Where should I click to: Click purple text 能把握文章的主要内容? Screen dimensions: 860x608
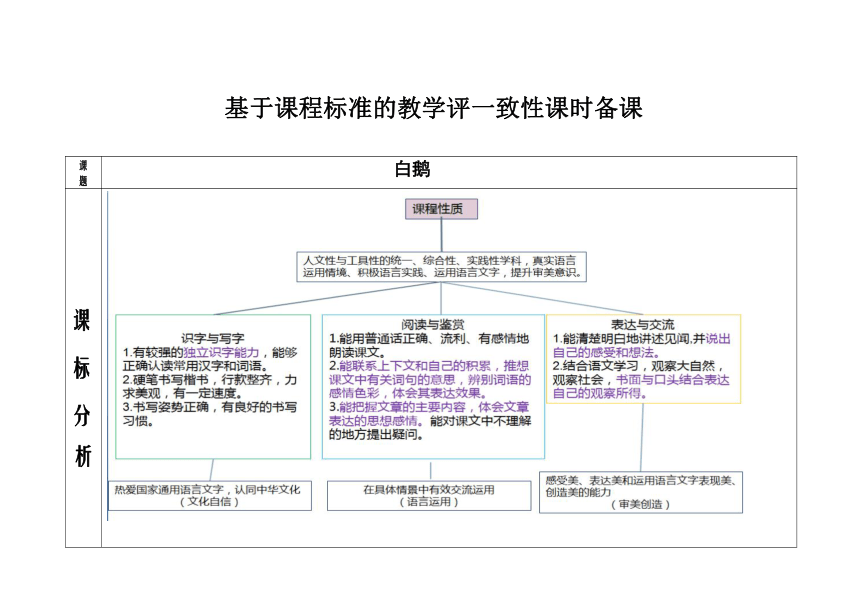pos(403,407)
